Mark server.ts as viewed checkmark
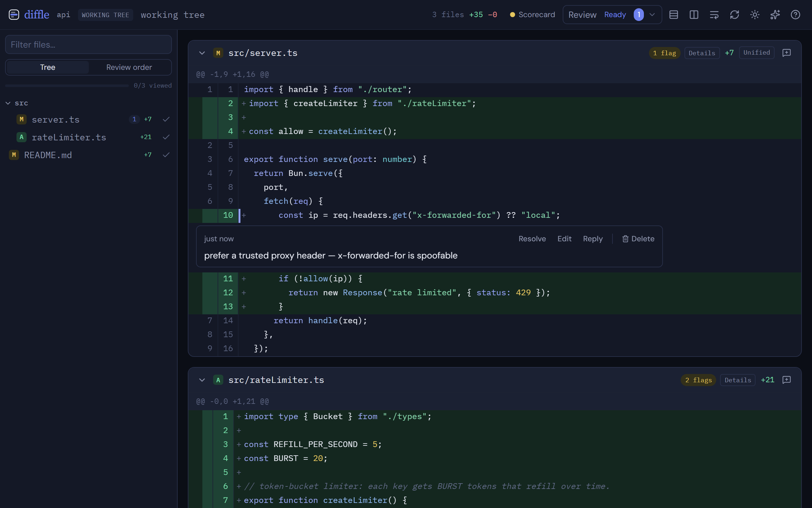 point(166,119)
